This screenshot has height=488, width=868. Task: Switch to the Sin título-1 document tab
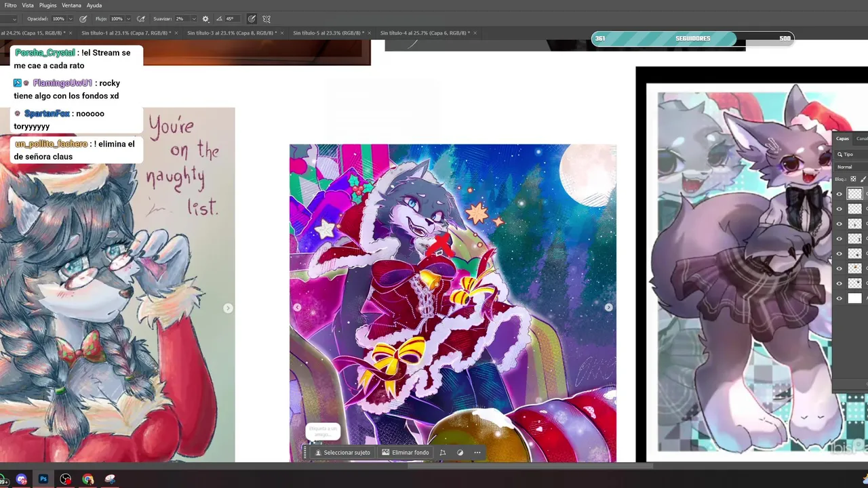pyautogui.click(x=125, y=33)
